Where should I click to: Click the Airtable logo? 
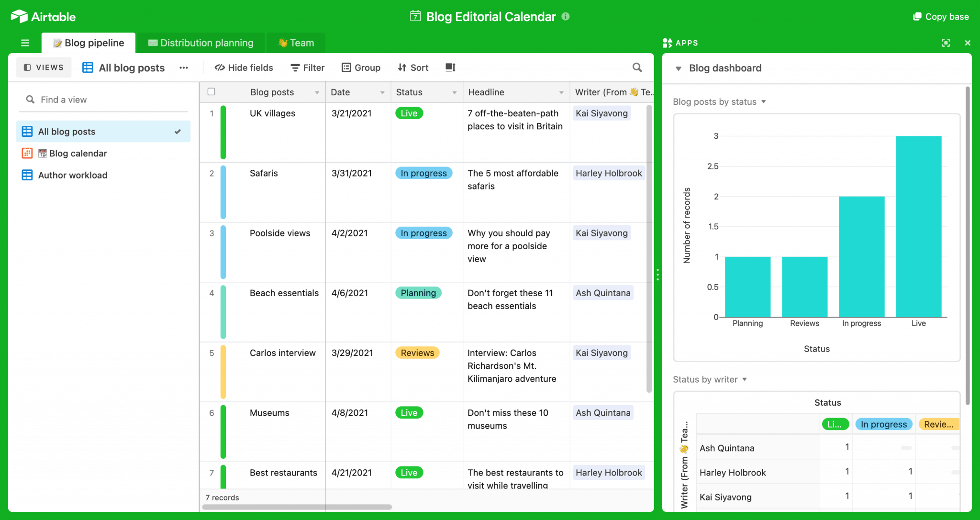[43, 17]
